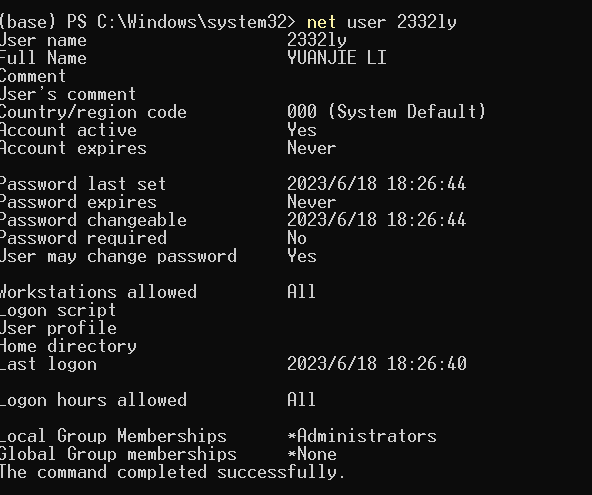The width and height of the screenshot is (592, 495).
Task: Click the Password changeable timestamp
Action: [376, 220]
